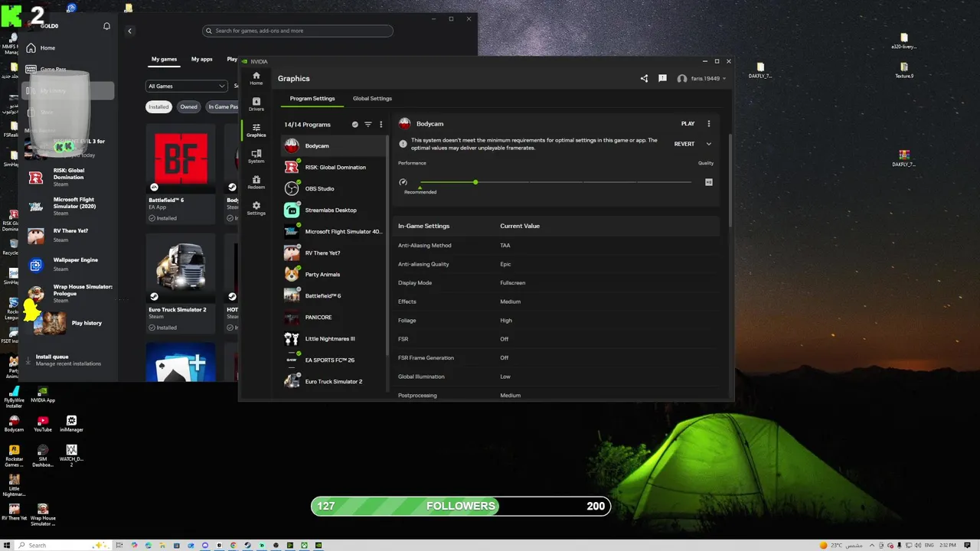
Task: Select Battlefield 6 in NVIDIA programs list
Action: coord(335,295)
